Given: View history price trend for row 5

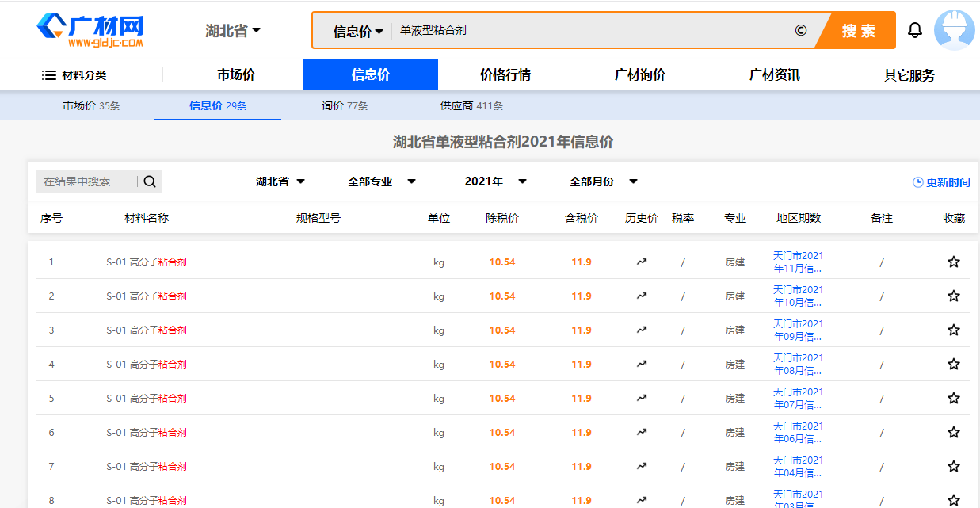Looking at the screenshot, I should [642, 398].
